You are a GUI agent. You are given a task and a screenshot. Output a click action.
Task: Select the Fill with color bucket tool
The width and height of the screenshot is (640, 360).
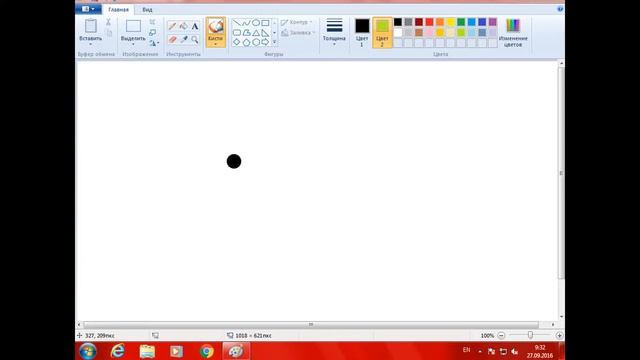pos(184,26)
